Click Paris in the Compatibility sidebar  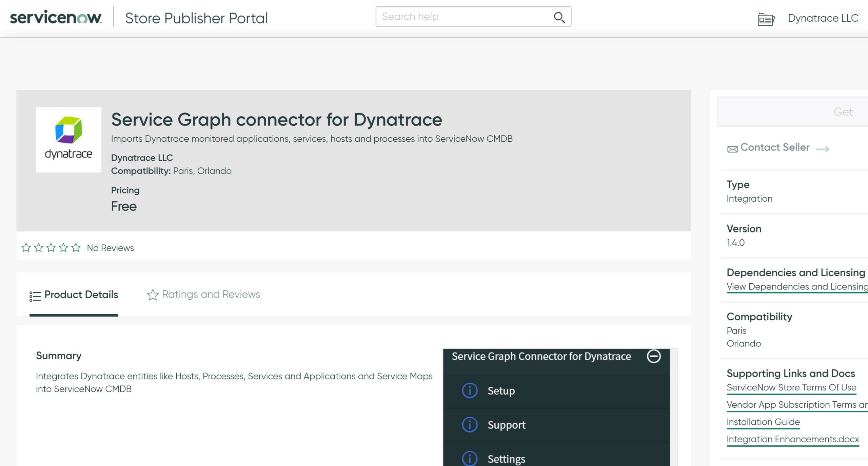click(736, 331)
